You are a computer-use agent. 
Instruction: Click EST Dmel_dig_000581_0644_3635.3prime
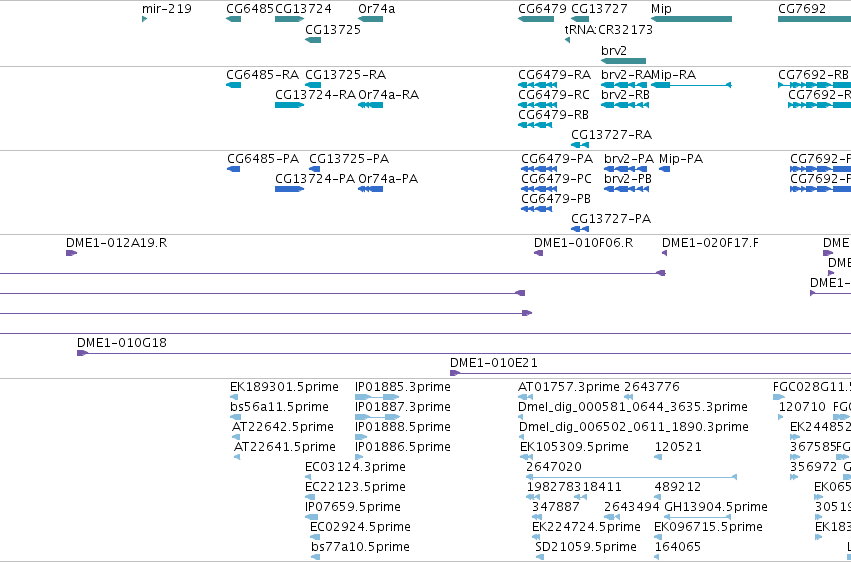pyautogui.click(x=633, y=407)
